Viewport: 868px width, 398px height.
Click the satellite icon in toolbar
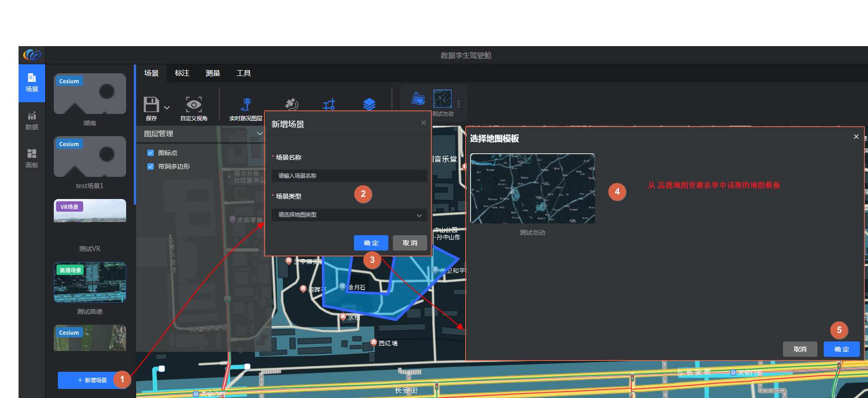291,104
